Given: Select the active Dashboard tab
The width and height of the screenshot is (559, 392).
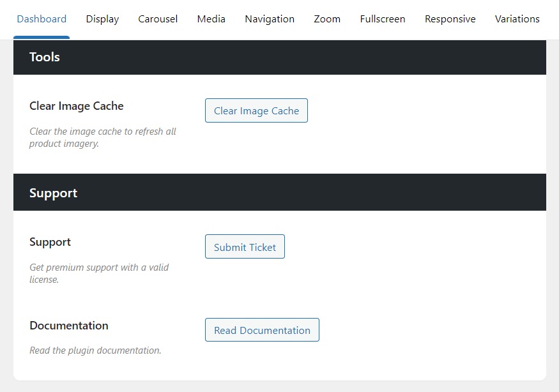Looking at the screenshot, I should (x=42, y=19).
